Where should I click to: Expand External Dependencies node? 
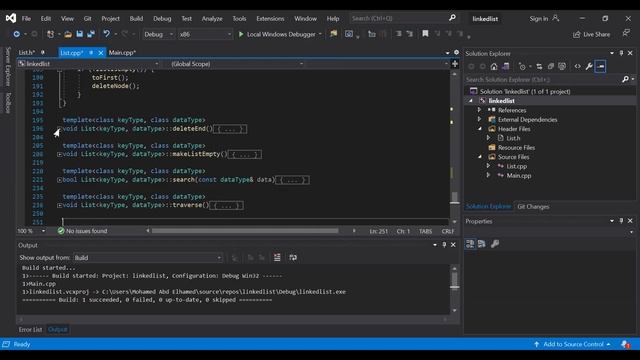(x=480, y=119)
